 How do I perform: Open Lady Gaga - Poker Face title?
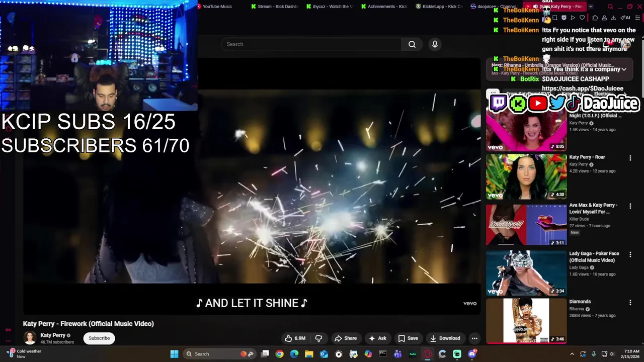tap(594, 257)
